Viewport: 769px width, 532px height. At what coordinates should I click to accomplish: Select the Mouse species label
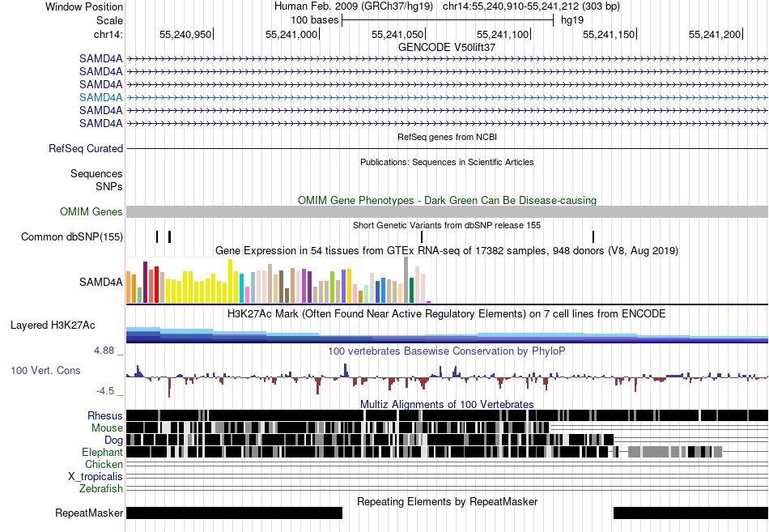point(107,428)
